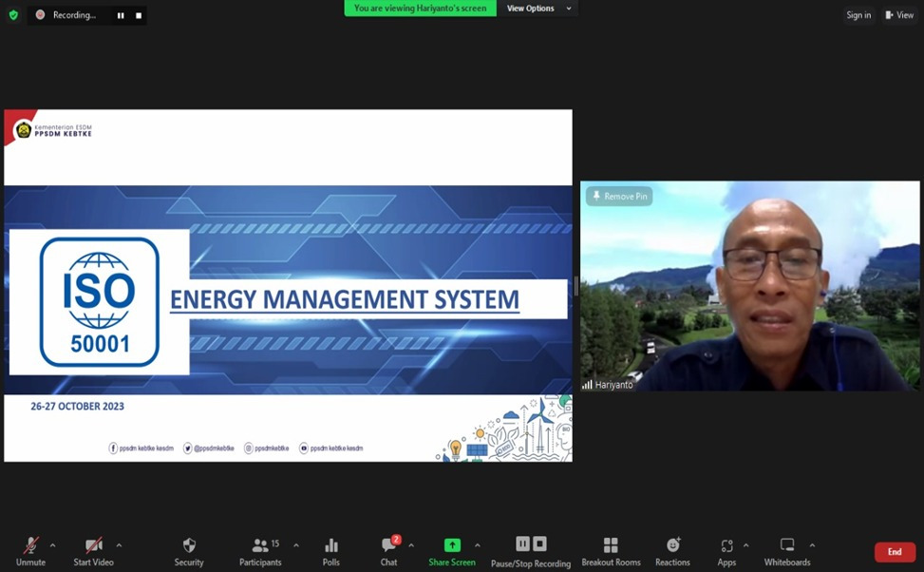The width and height of the screenshot is (924, 572).
Task: Click the green 'You are viewing Hariyanto's screen' banner
Action: click(420, 9)
